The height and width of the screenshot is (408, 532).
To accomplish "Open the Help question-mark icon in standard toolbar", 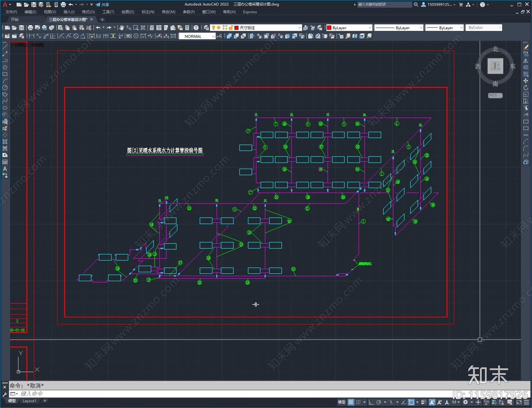I will (196, 28).
